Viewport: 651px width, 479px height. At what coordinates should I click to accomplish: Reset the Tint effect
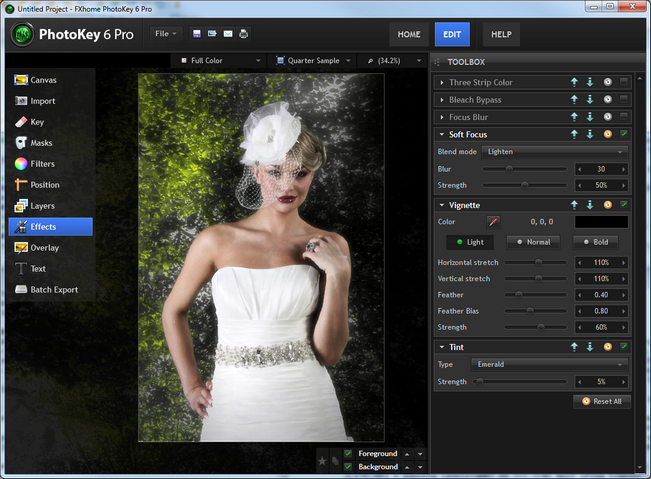click(x=607, y=347)
